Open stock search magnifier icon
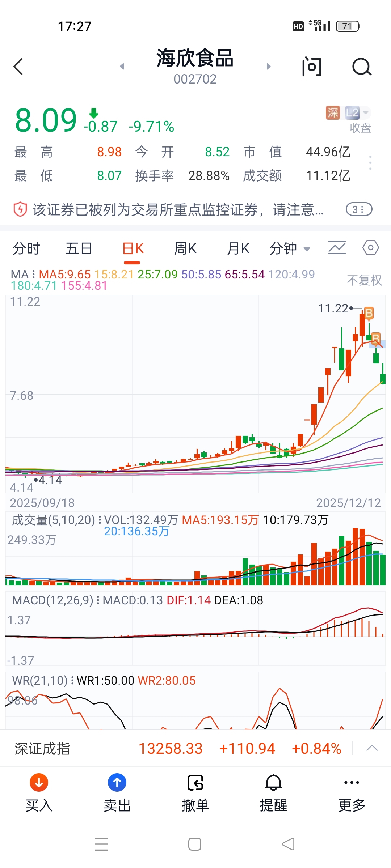Screen dimensions: 391x868 [362, 67]
